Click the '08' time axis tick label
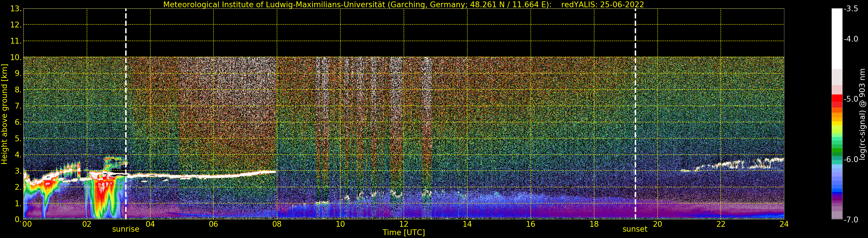 [x=277, y=224]
